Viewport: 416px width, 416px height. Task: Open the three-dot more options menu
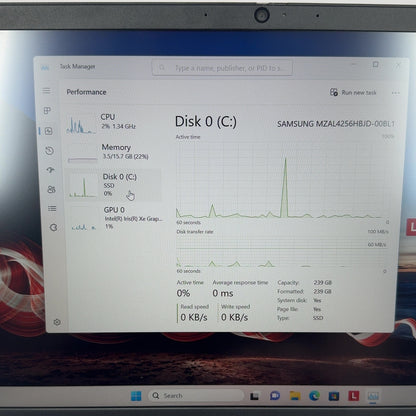(x=396, y=93)
